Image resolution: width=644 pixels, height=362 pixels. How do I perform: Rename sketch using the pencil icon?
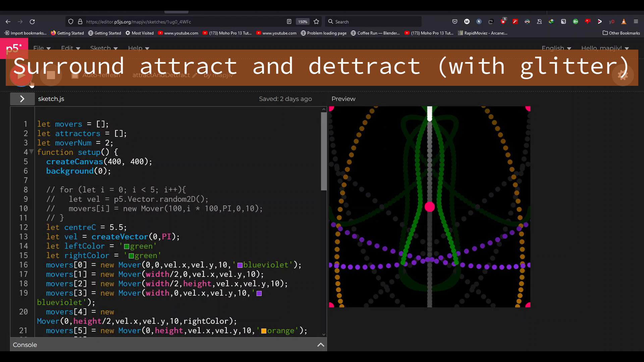click(x=194, y=75)
